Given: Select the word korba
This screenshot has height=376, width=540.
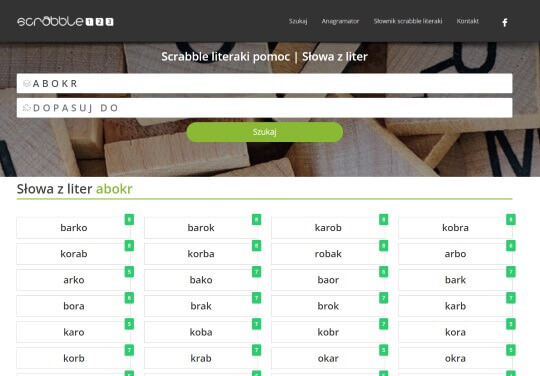Looking at the screenshot, I should coord(201,254).
